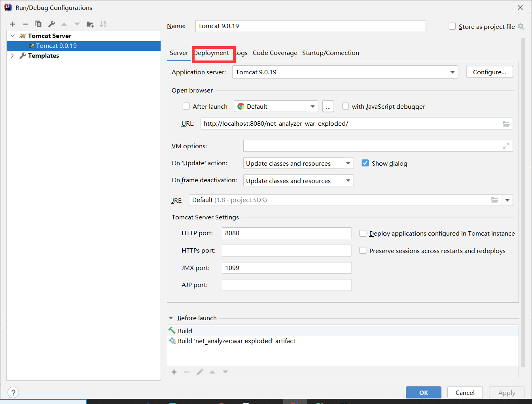Toggle Store as project file checkbox
Screen dimensions: 532x404
(x=452, y=26)
